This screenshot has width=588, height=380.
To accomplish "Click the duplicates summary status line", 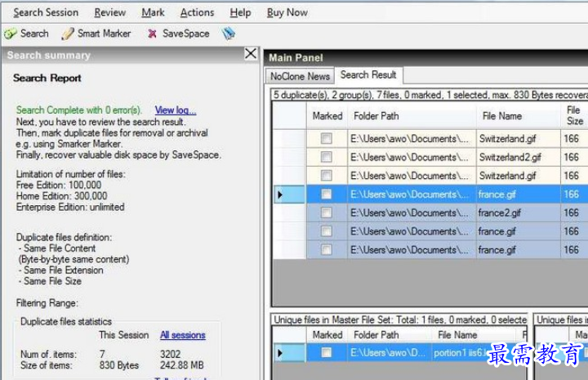I will click(x=430, y=95).
